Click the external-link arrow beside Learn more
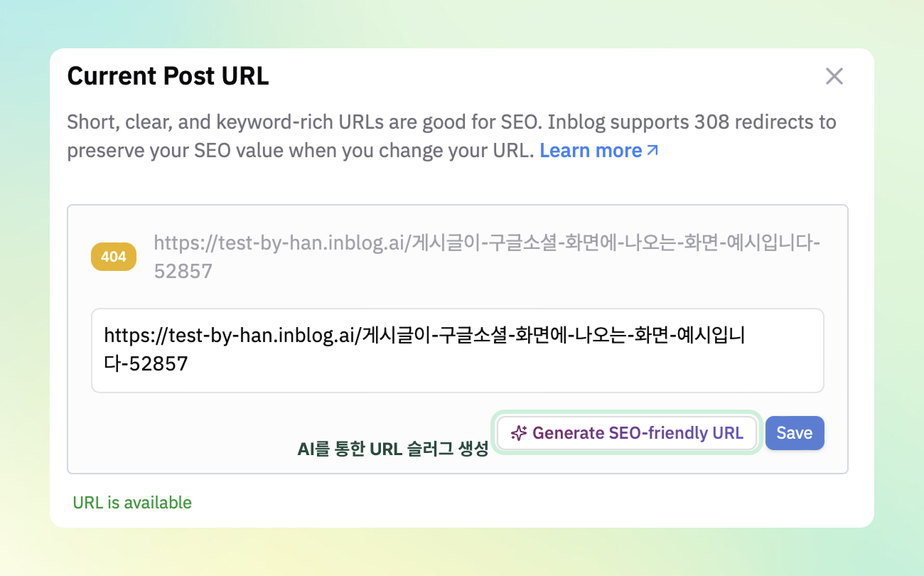This screenshot has height=576, width=924. pos(652,151)
